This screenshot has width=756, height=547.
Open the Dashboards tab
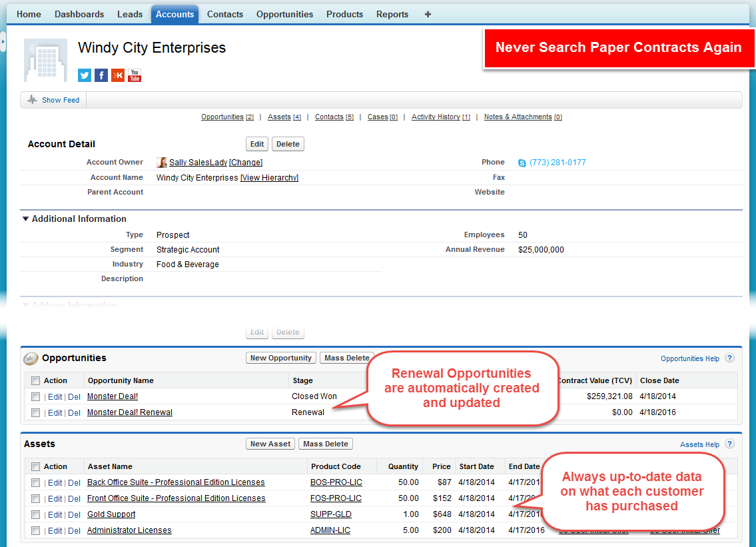79,13
